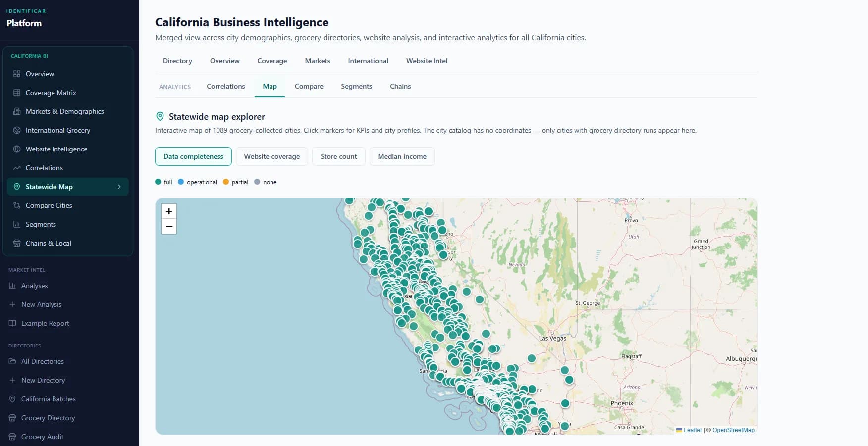Select the Map analytics sub-tab

(270, 86)
